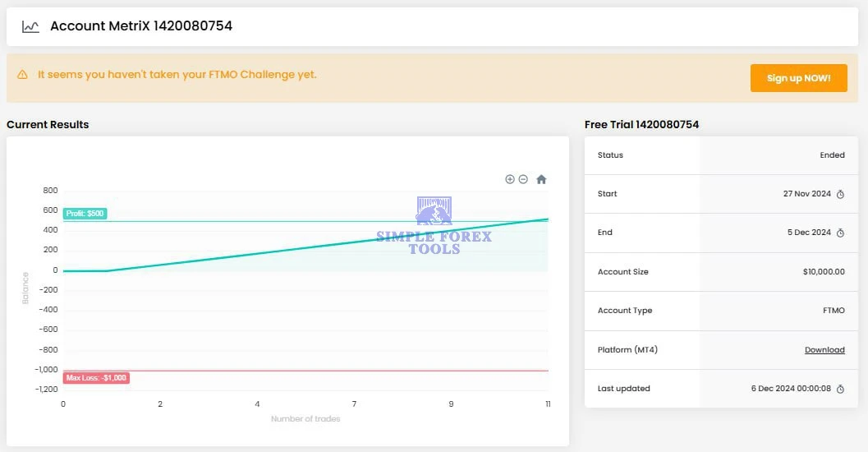Reset chart zoom using home icon
This screenshot has width=868, height=452.
click(x=541, y=179)
